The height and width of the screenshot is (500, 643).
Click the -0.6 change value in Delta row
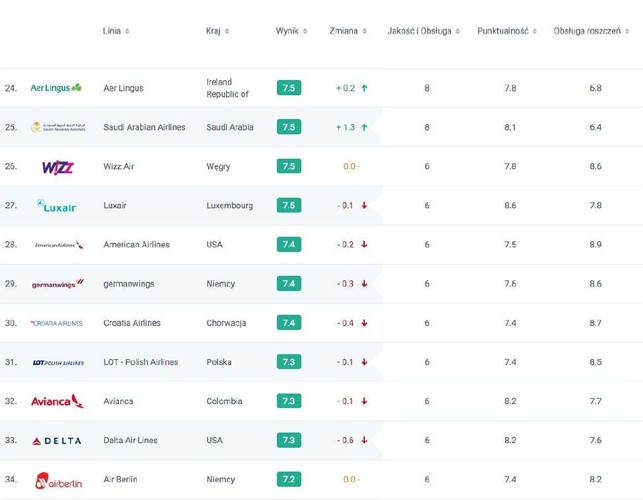pyautogui.click(x=346, y=440)
